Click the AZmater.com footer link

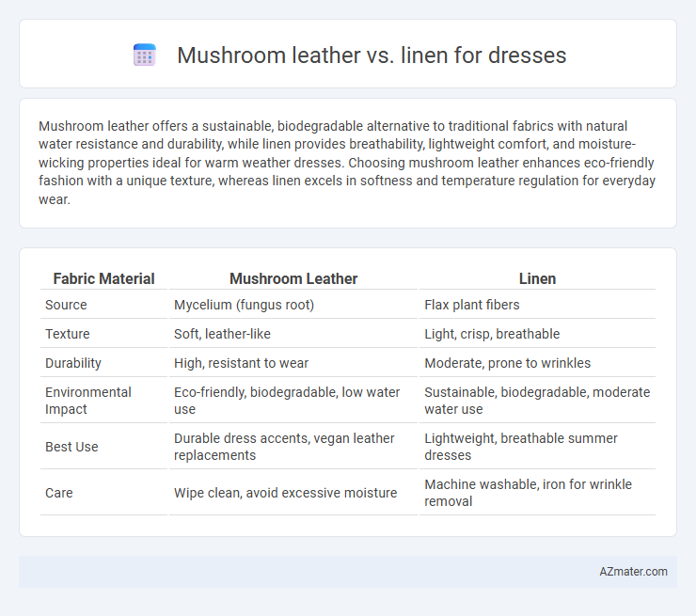(633, 572)
